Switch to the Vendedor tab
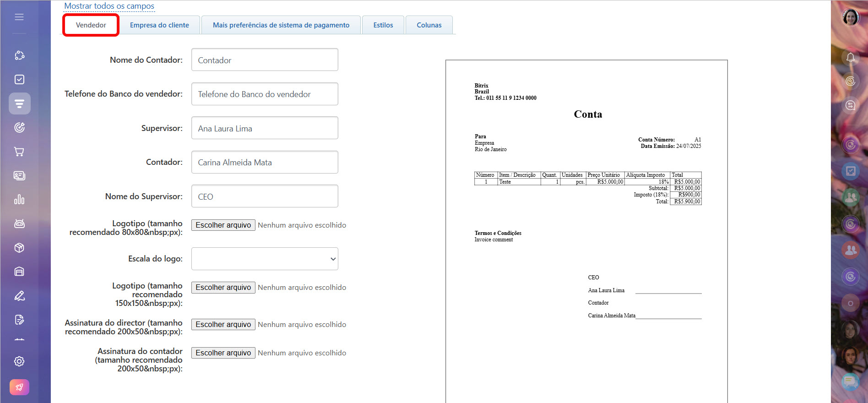 91,25
